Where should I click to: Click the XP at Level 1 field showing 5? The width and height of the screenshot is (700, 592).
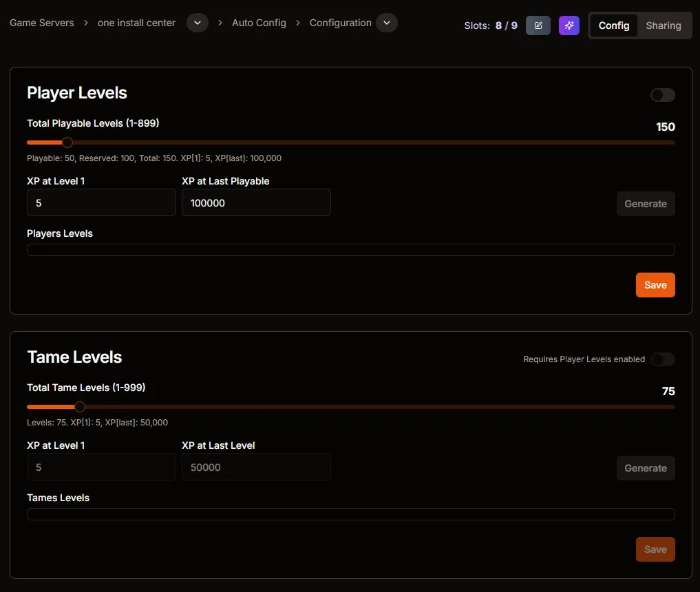click(101, 202)
